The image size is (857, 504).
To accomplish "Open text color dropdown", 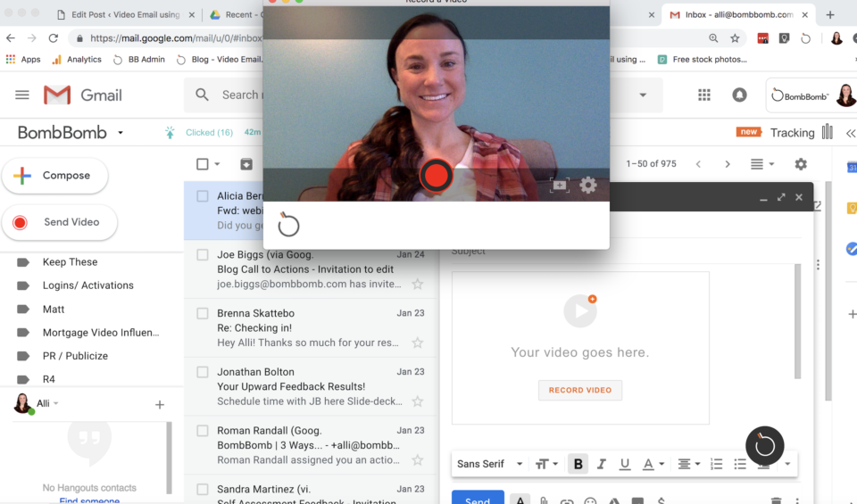I will [x=653, y=464].
